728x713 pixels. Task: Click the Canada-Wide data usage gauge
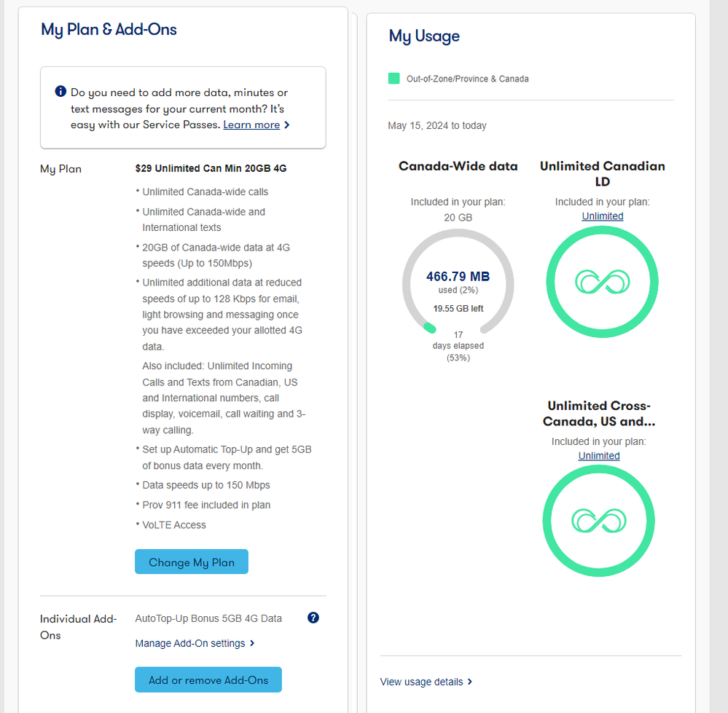[x=458, y=284]
